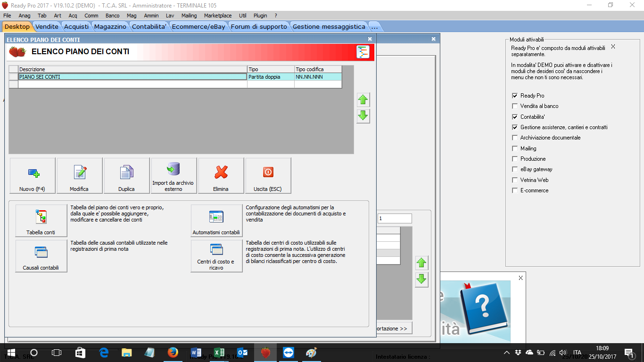Show hidden system tray icons
The width and height of the screenshot is (644, 362).
(x=507, y=353)
